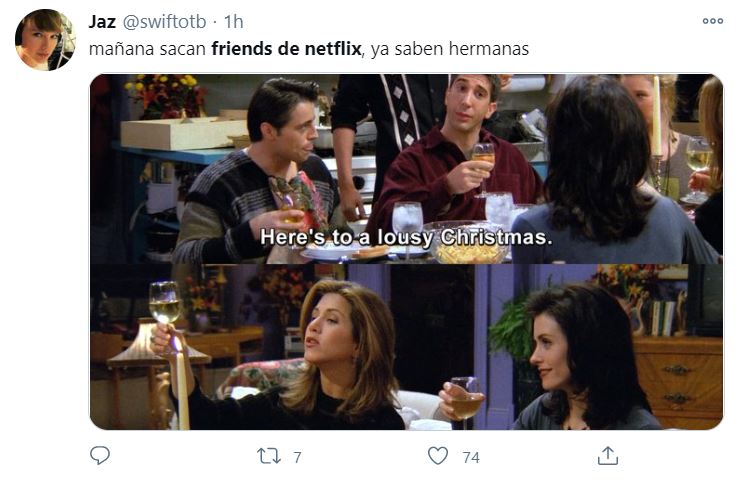Click the reply speech bubble icon
Screen dimensions: 738x480
(x=100, y=456)
